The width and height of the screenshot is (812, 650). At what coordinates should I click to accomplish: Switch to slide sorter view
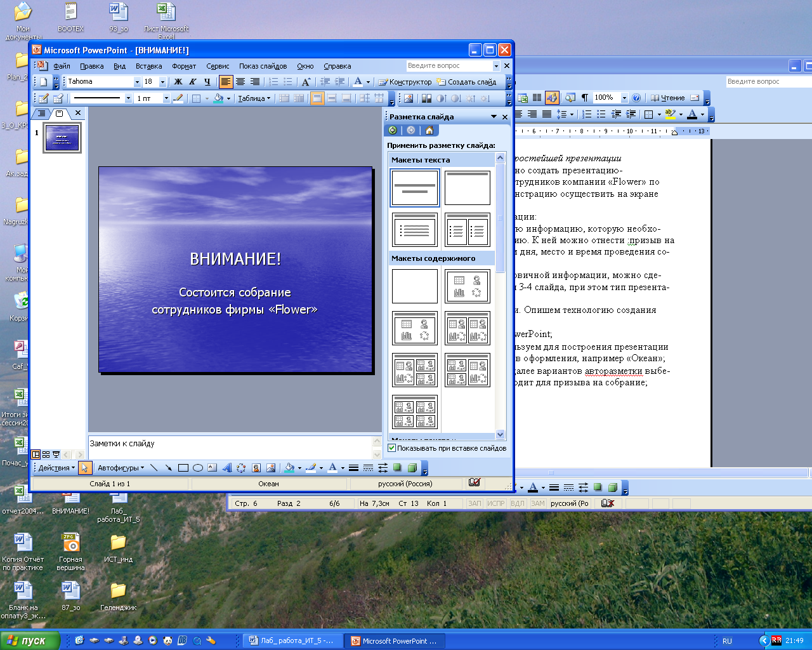pos(46,454)
